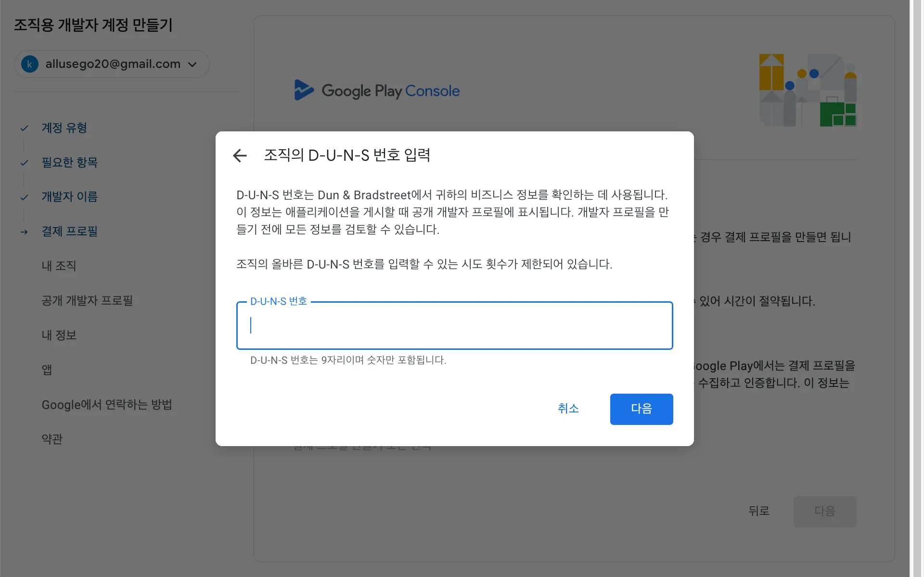Click 취소 to cancel the dialog
Screen dimensions: 924x577
point(568,409)
